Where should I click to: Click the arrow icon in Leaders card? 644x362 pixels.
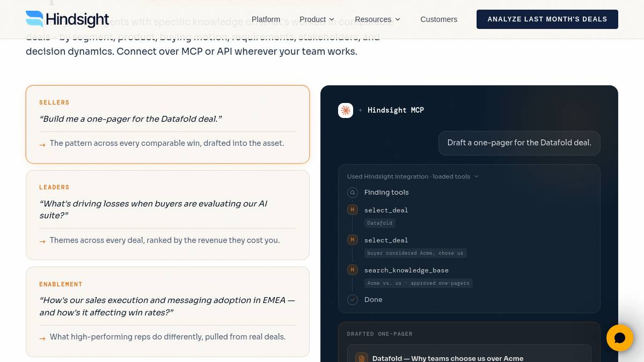(42, 241)
